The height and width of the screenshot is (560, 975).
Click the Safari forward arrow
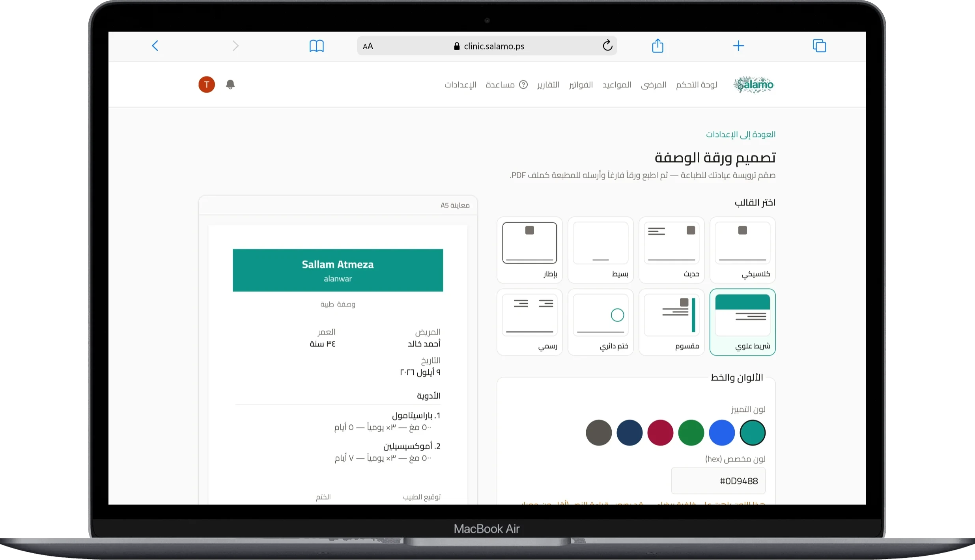pos(235,46)
